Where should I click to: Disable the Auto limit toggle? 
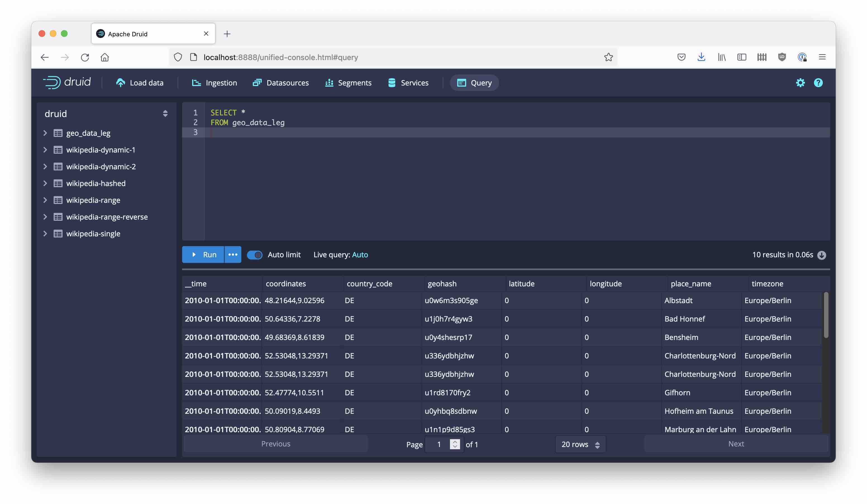click(254, 255)
